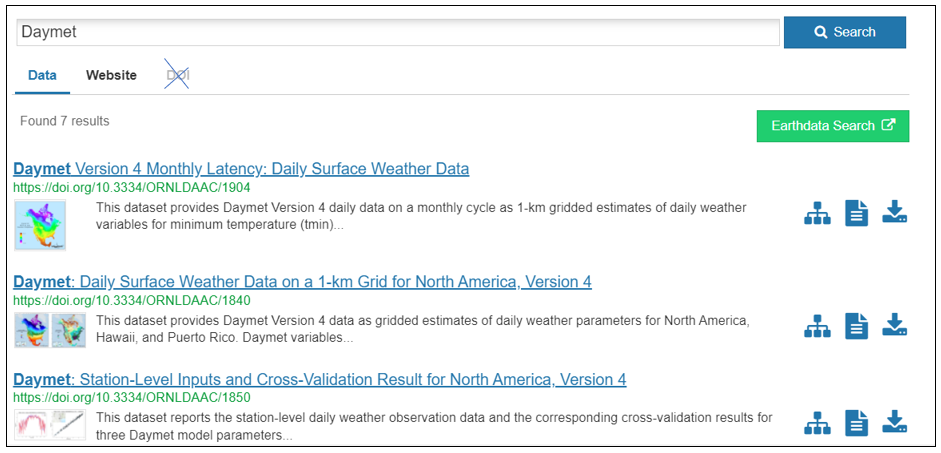
Task: Click the sitemap icon for Daymet 1-km Grid dataset
Action: click(817, 326)
